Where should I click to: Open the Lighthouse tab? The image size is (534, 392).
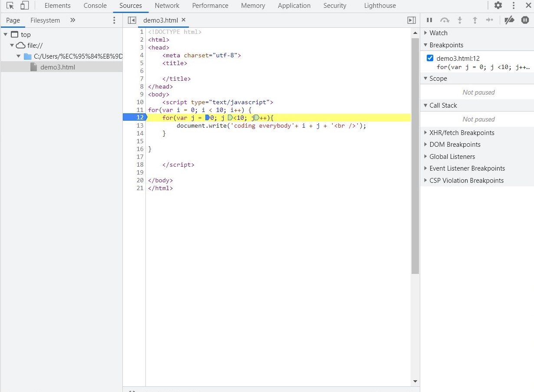380,6
